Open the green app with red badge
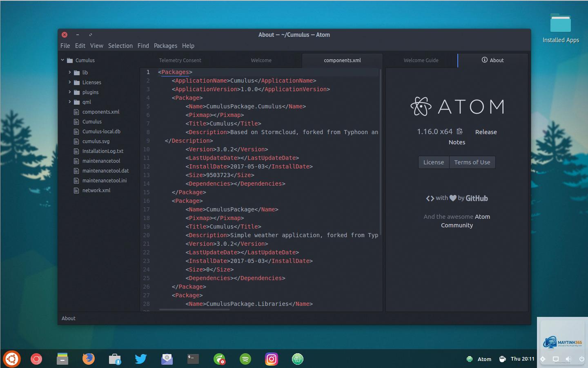Screen dimensions: 588x368 click(219, 359)
